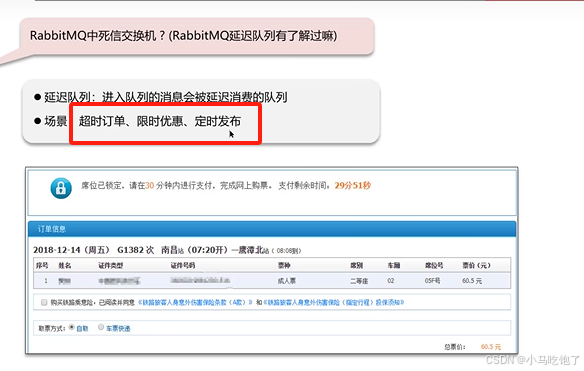Click the 席别 column header
The height and width of the screenshot is (371, 584).
(x=356, y=265)
